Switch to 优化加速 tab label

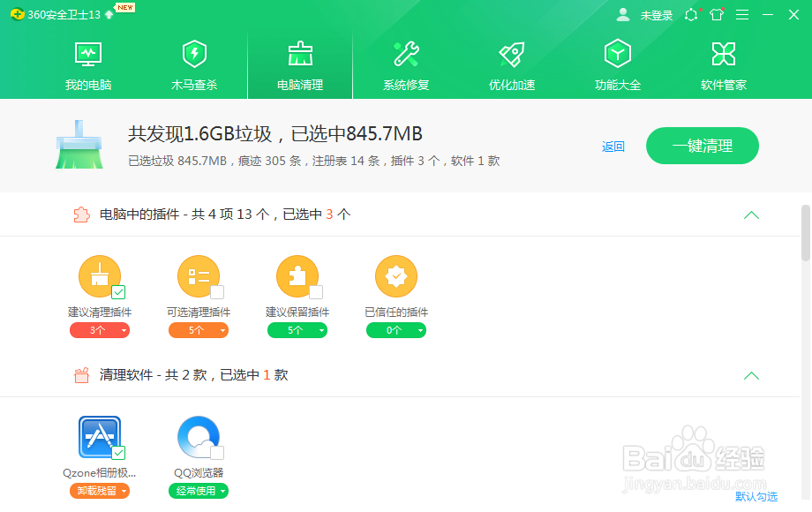coord(512,85)
